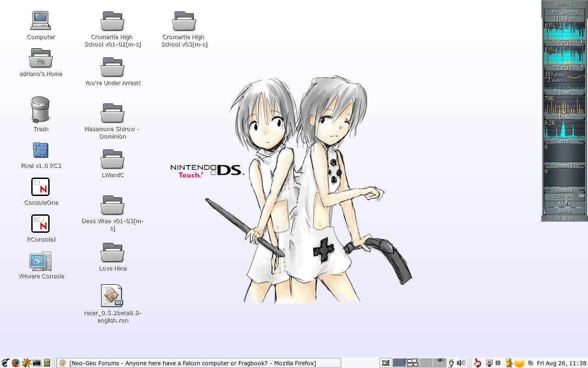Screen dimensions: 588x368
Task: Open the Trash on the desktop
Action: pyautogui.click(x=40, y=110)
